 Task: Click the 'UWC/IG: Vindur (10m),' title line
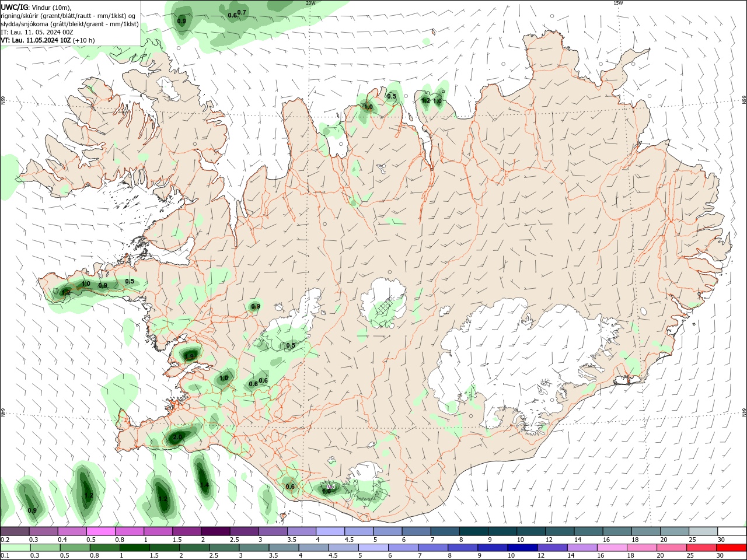36,7
